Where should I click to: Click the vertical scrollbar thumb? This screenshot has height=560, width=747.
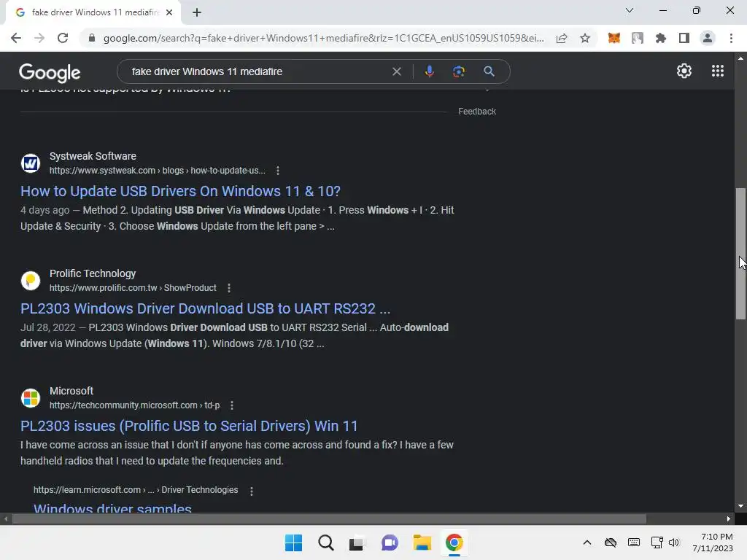[x=740, y=253]
